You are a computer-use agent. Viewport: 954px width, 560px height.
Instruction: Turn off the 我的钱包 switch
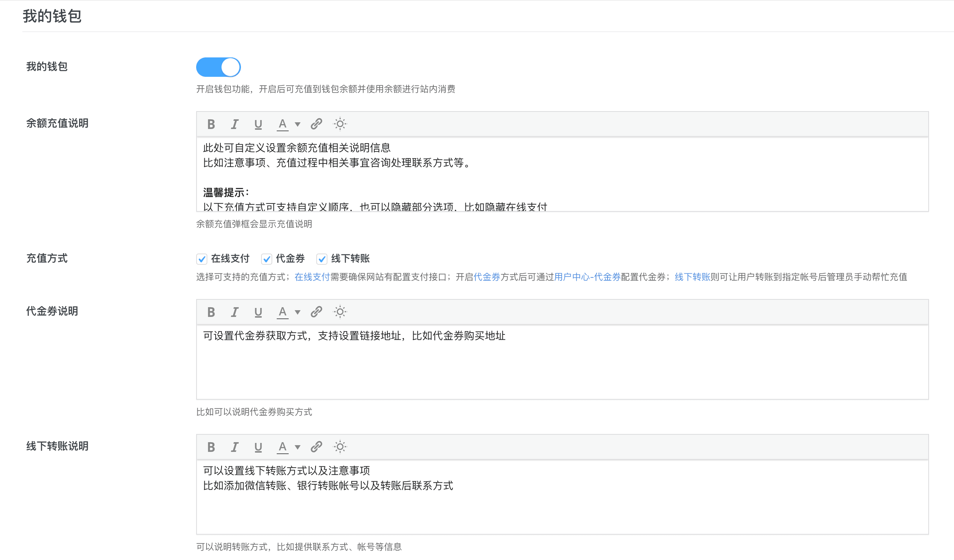click(219, 67)
